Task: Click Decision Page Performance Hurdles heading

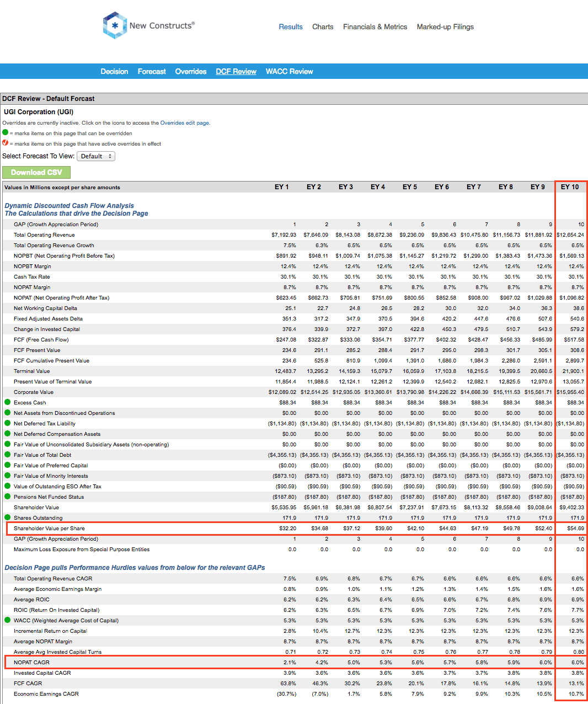Action: tap(135, 567)
